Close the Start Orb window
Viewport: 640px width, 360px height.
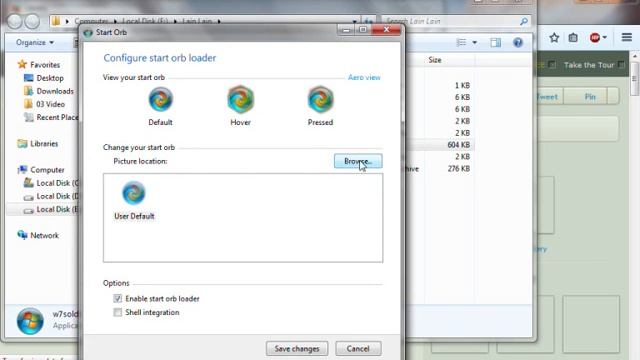386,30
